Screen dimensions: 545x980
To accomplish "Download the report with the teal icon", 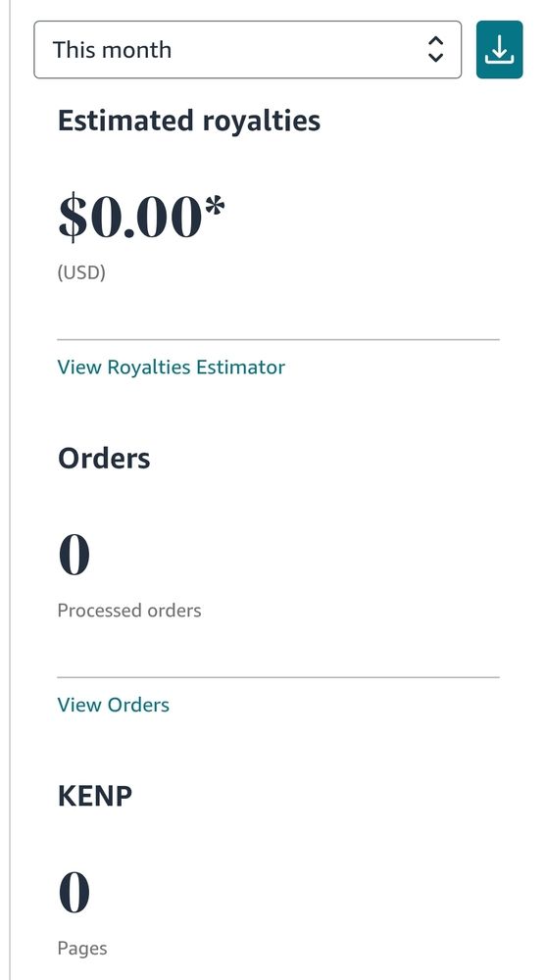I will point(499,49).
